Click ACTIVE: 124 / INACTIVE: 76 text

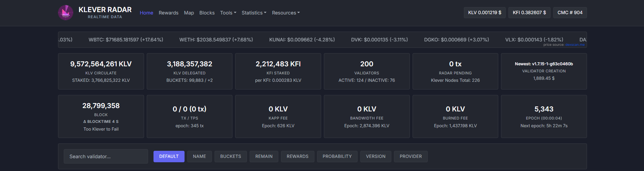click(x=367, y=80)
